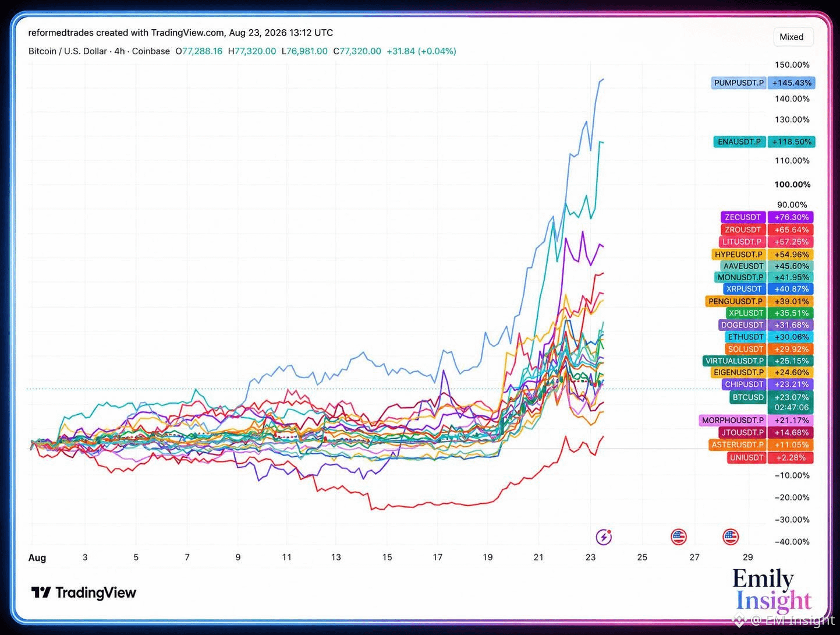Select the ZROUSDT symbol label

point(743,230)
